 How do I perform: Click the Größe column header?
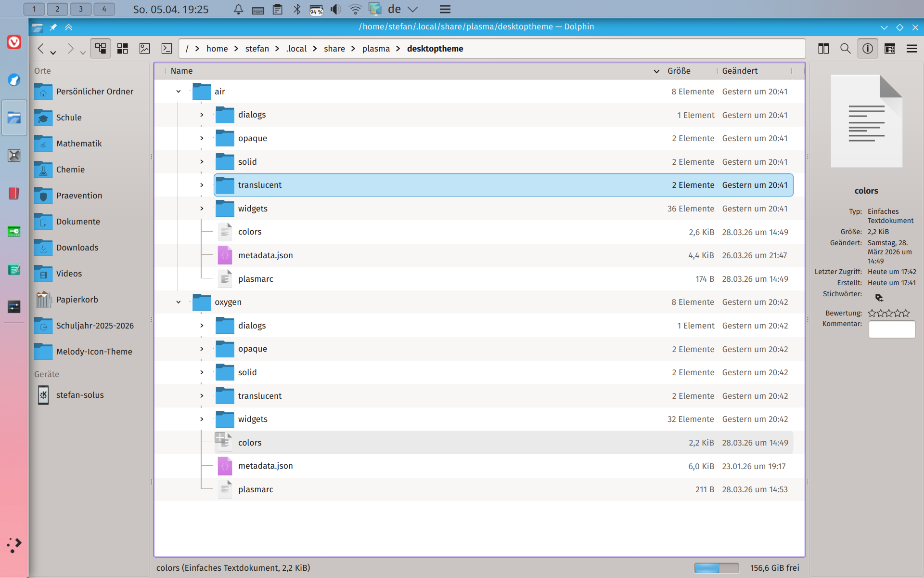679,71
